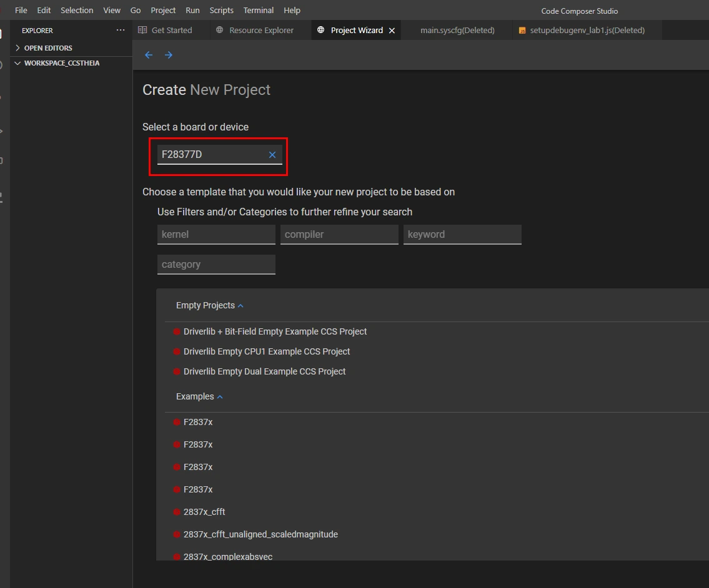Screen dimensions: 709x588
Task: Click the Project Wizard globe icon
Action: 320,30
